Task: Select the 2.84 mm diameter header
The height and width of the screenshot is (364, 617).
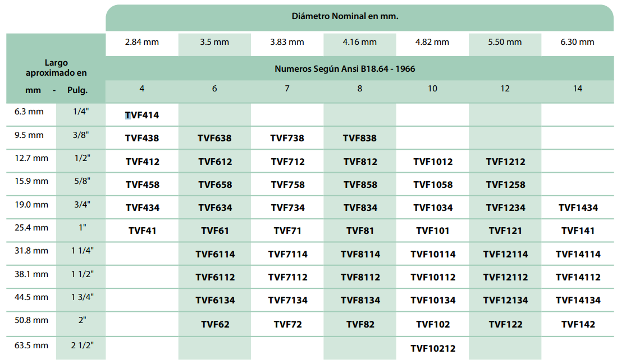Action: 142,42
